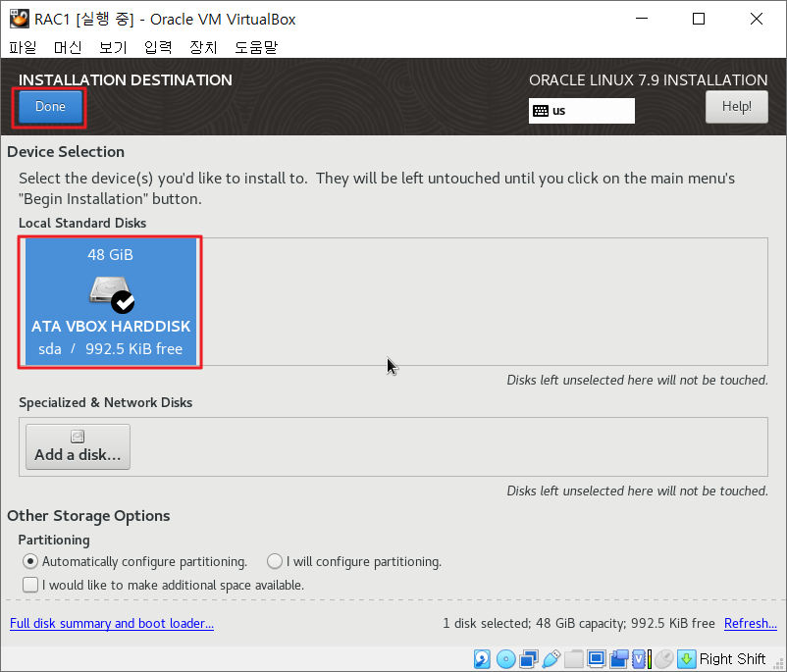The image size is (787, 672).
Task: Click the shared folders status icon
Action: 574,659
